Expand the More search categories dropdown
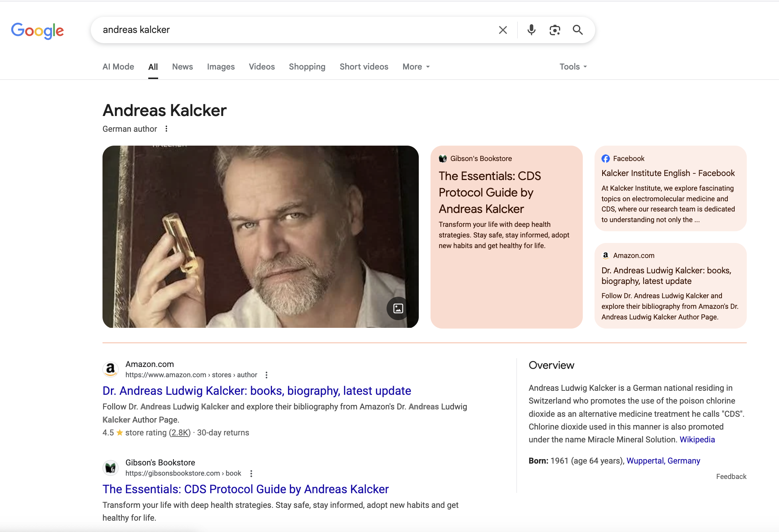Image resolution: width=779 pixels, height=532 pixels. tap(416, 67)
